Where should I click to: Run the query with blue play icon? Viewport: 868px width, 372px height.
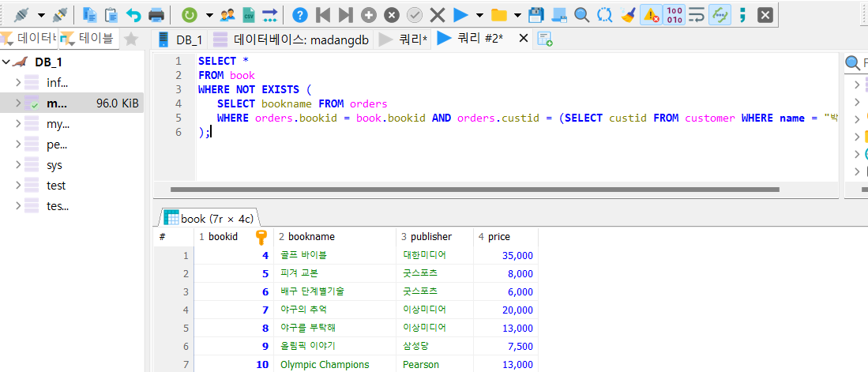(x=460, y=15)
